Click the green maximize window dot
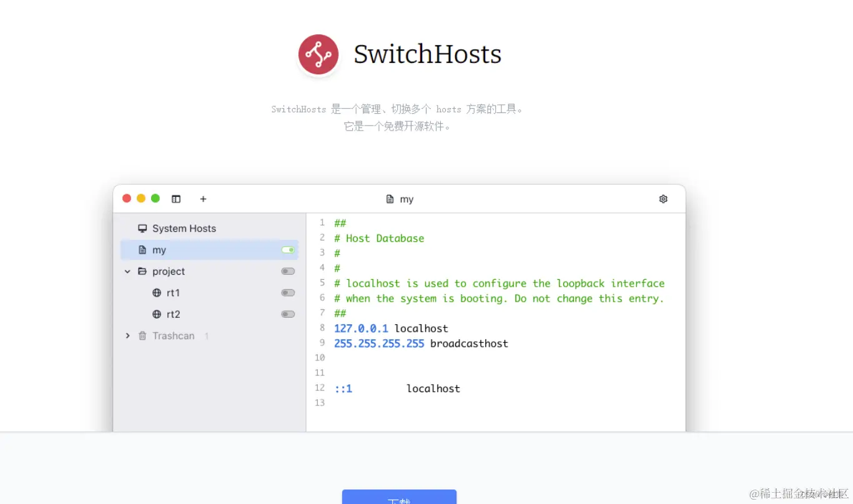853x504 pixels. pos(155,199)
